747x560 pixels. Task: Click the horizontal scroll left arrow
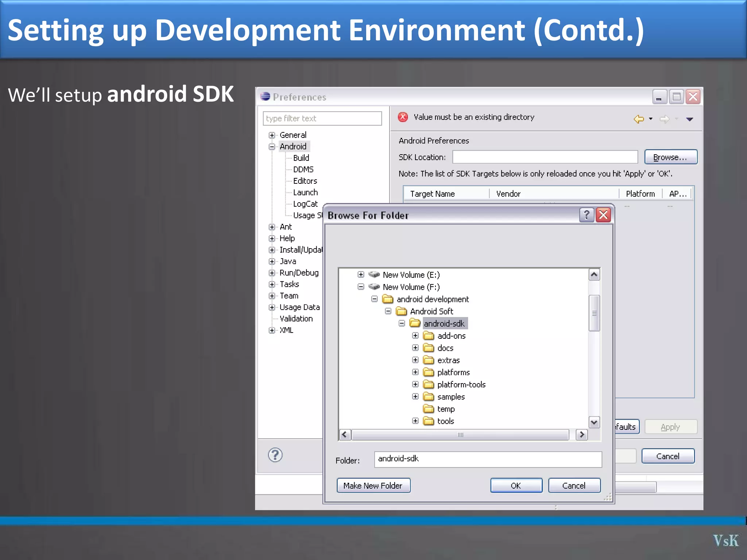pyautogui.click(x=345, y=435)
